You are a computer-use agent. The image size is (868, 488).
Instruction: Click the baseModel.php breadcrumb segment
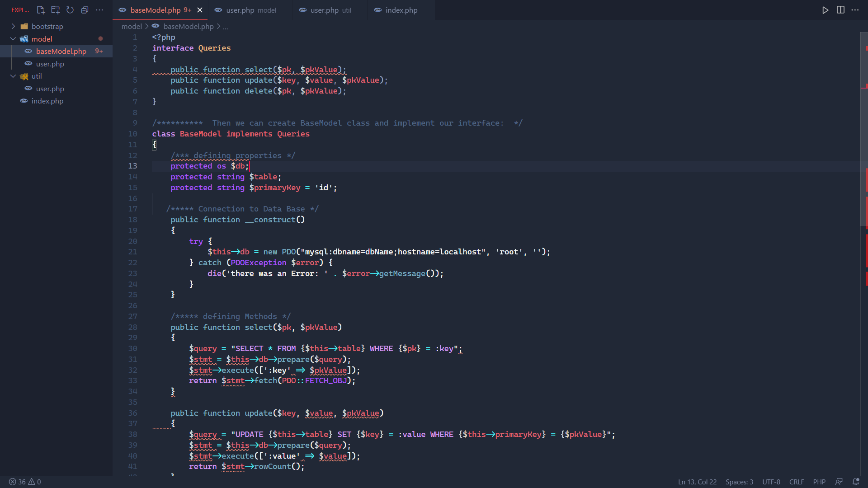click(189, 26)
